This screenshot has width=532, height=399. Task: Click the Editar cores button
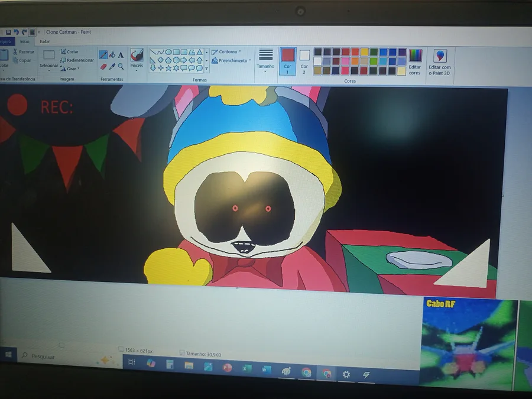415,61
